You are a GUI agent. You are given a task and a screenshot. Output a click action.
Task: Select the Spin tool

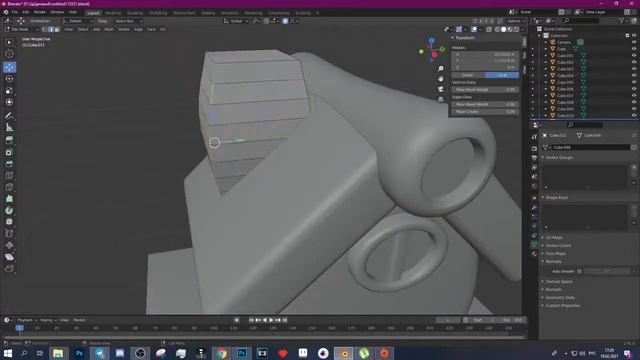tap(9, 211)
